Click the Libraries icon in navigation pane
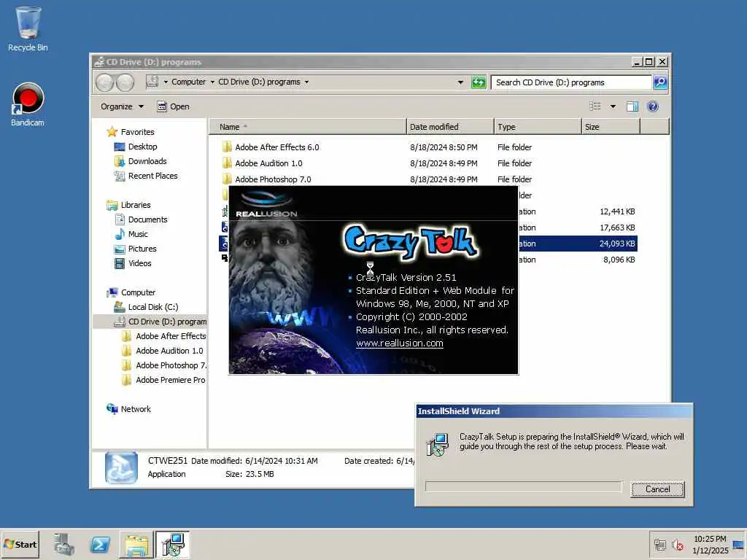The width and height of the screenshot is (747, 560). tap(112, 205)
